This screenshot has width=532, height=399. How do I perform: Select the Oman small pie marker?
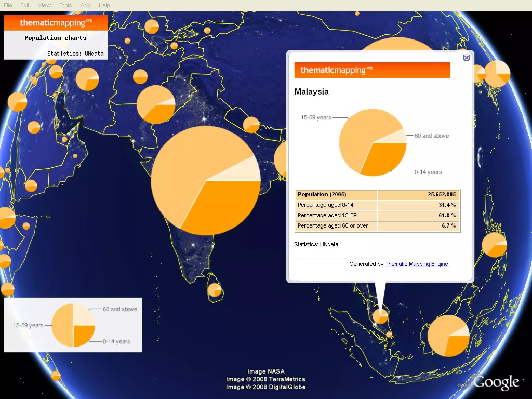75,156
